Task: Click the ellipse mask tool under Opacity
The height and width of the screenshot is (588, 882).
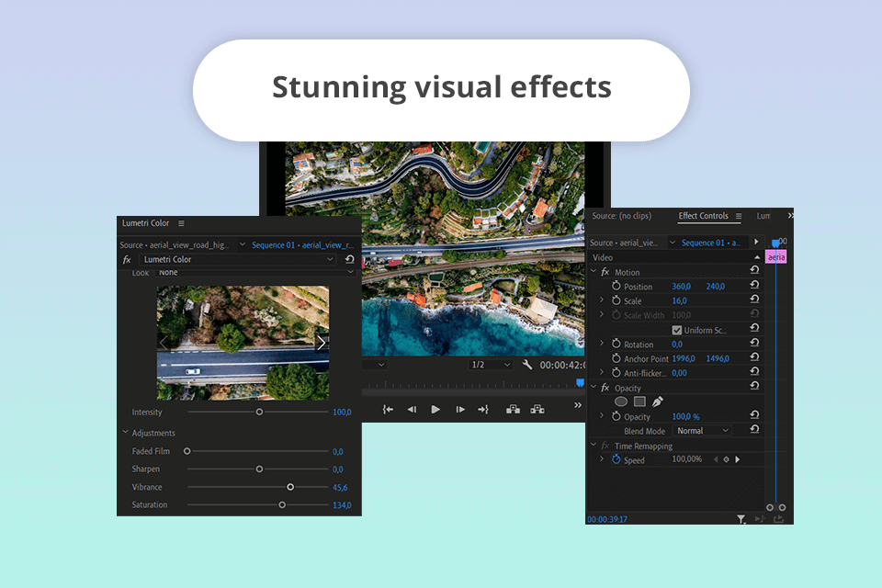Action: pos(621,401)
